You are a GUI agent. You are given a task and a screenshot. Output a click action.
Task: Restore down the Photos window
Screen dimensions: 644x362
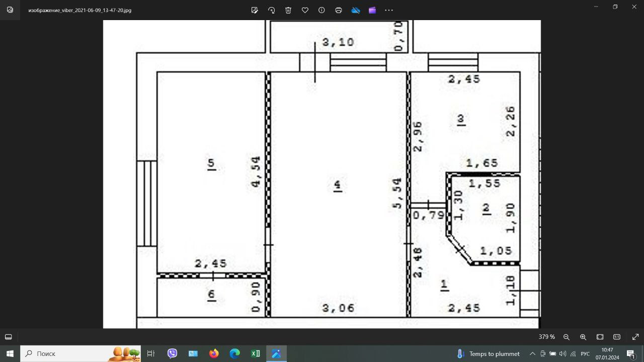point(615,7)
